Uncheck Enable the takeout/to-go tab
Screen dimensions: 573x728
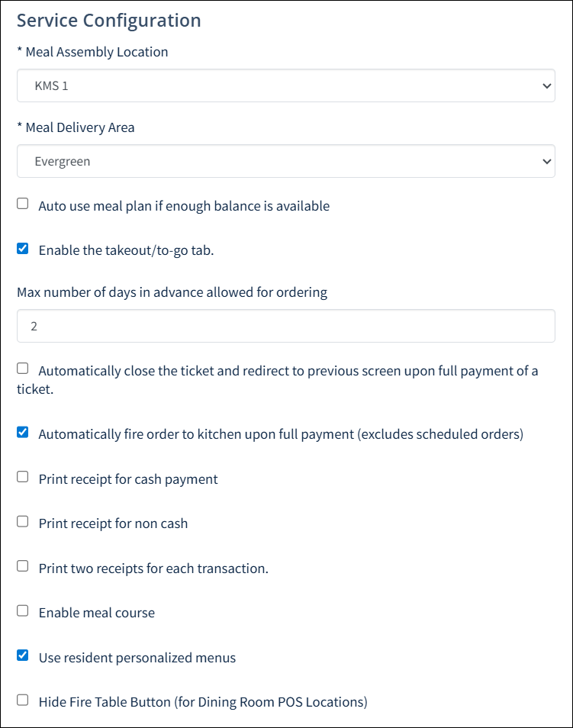coord(23,249)
